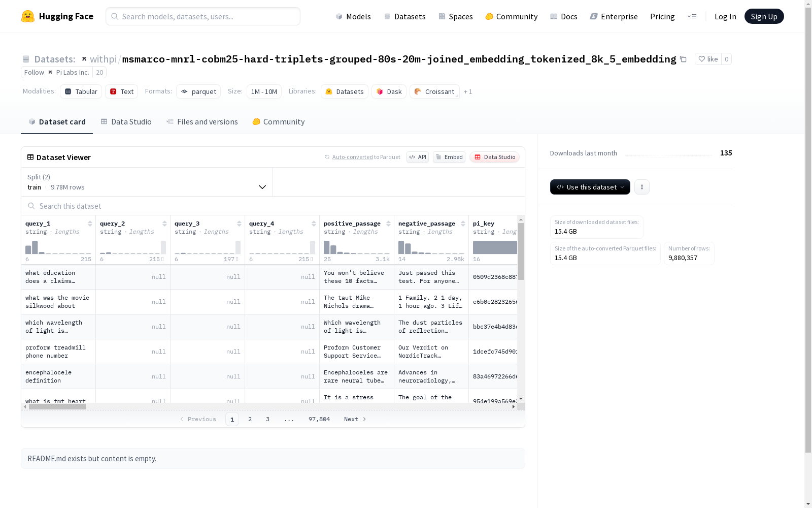Filter by parquet format tag
The image size is (812, 508).
click(x=198, y=91)
